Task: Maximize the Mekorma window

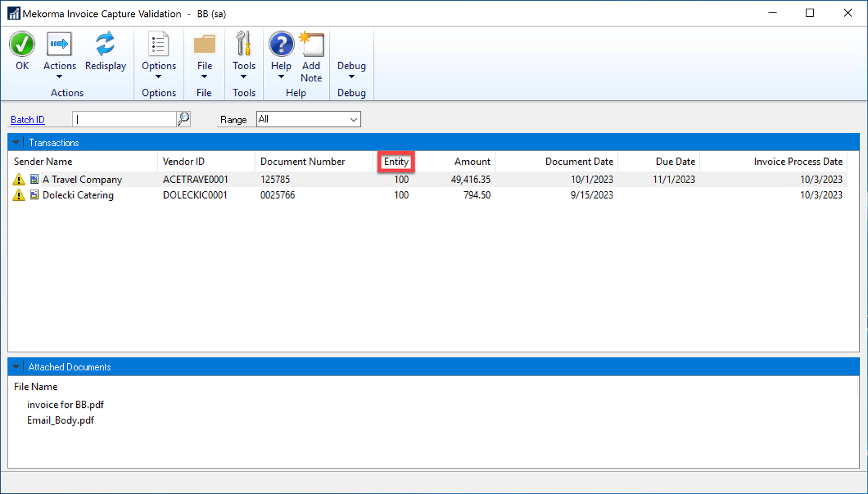Action: [810, 13]
